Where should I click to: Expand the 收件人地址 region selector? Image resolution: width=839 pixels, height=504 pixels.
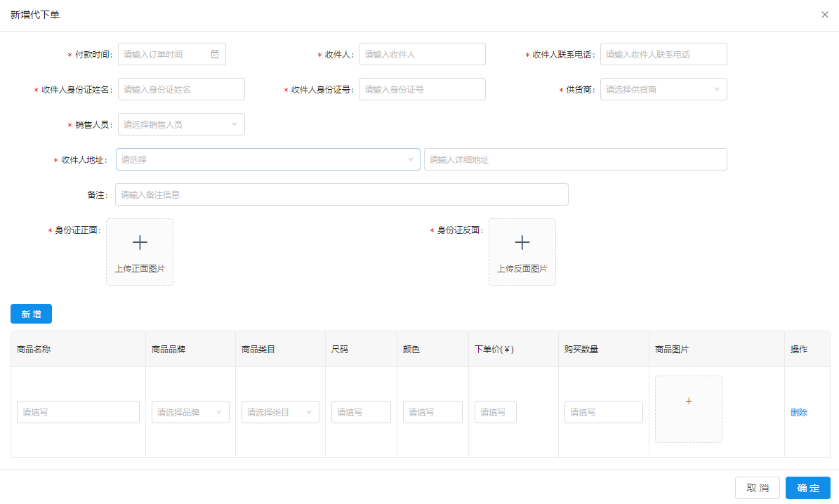pos(268,159)
